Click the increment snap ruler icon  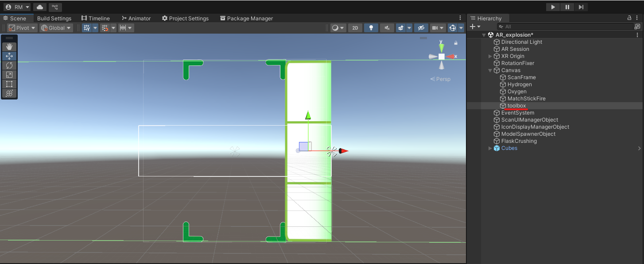pyautogui.click(x=126, y=28)
